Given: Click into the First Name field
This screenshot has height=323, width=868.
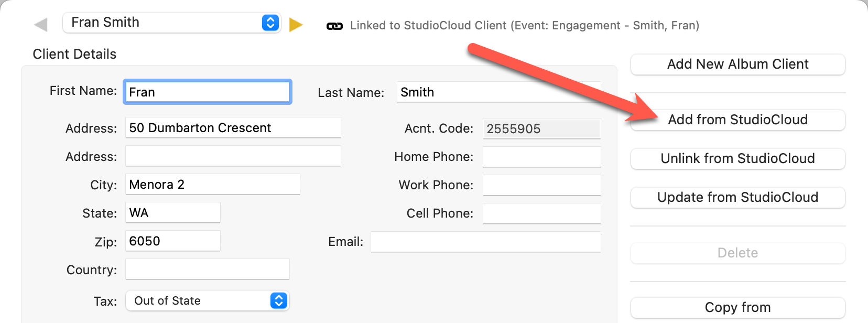Looking at the screenshot, I should [208, 92].
